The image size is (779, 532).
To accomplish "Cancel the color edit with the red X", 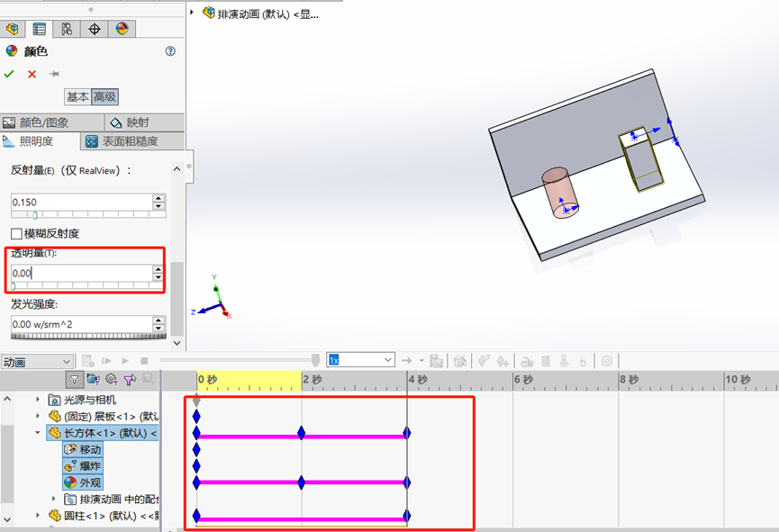I will tap(31, 74).
